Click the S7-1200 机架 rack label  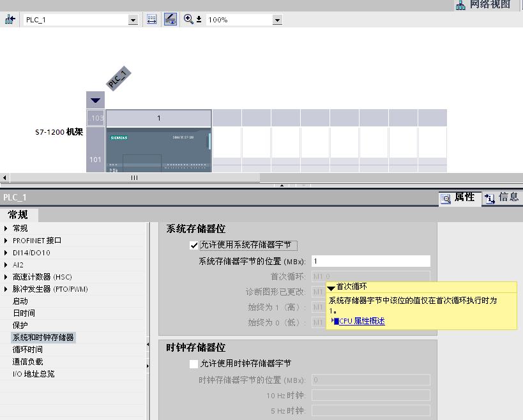click(x=59, y=132)
